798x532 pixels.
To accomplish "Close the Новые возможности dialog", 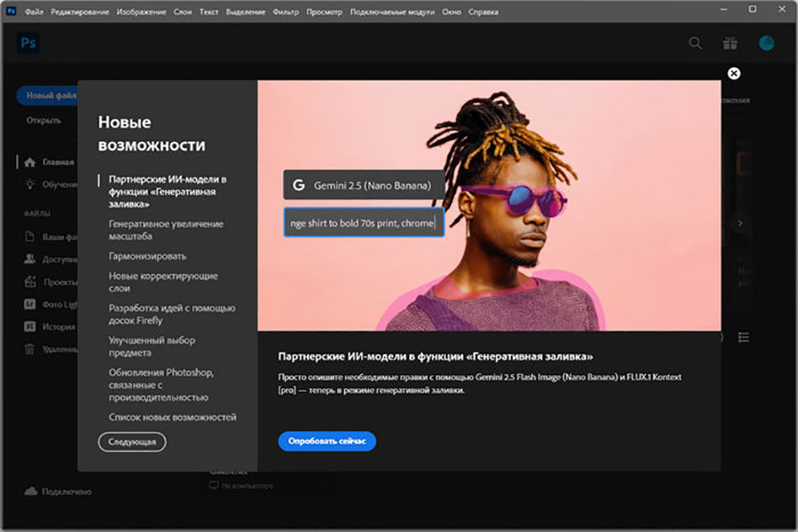I will (733, 74).
